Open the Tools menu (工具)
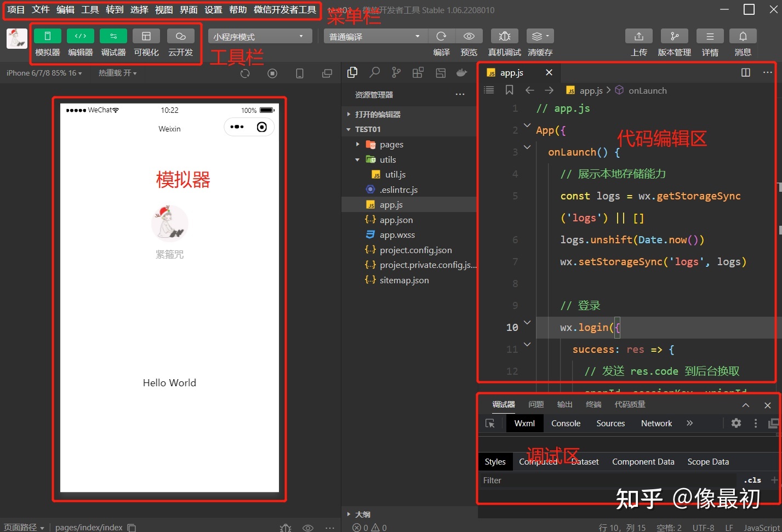 [x=90, y=10]
